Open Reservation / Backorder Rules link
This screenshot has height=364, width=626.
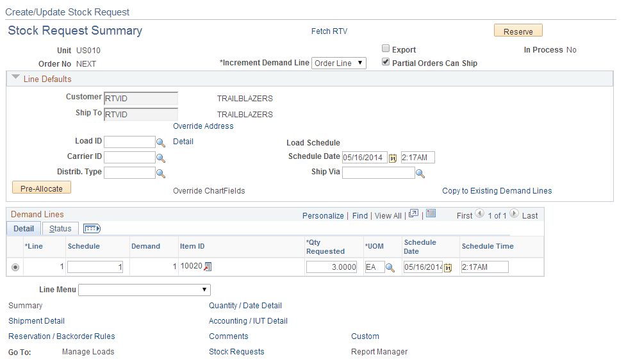[62, 336]
